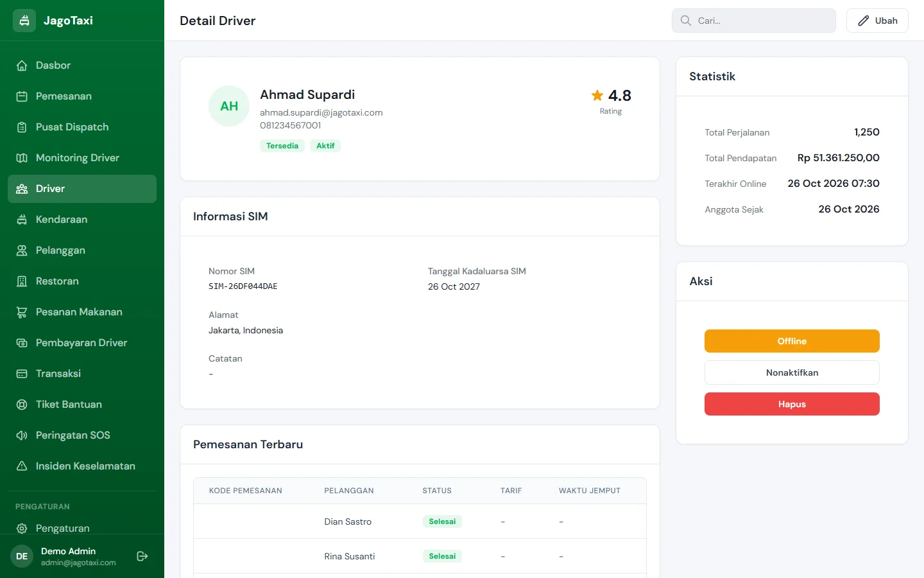Open the Restoran menu item
This screenshot has width=924, height=578.
tap(82, 281)
